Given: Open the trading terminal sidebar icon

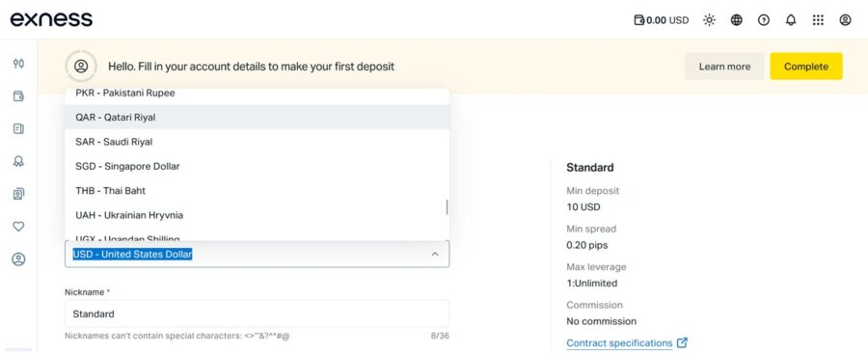Looking at the screenshot, I should tap(19, 64).
